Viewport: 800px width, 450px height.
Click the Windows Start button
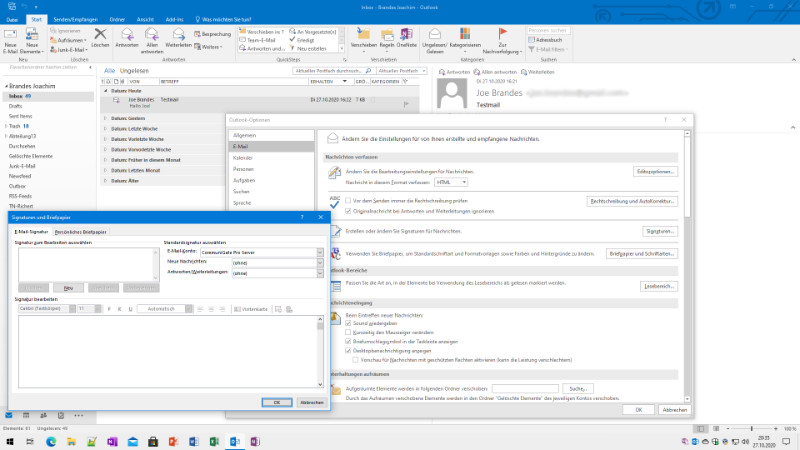click(10, 441)
